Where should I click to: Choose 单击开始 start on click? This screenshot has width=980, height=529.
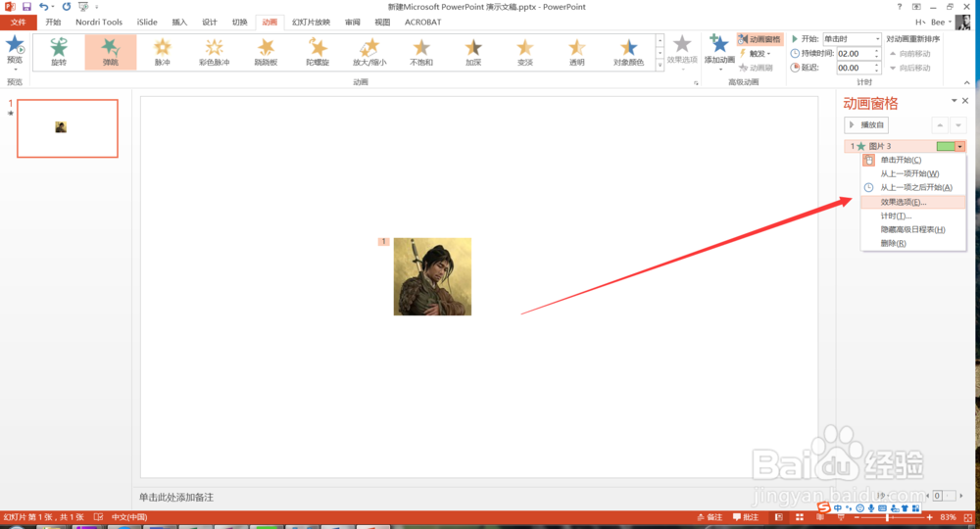(x=913, y=160)
